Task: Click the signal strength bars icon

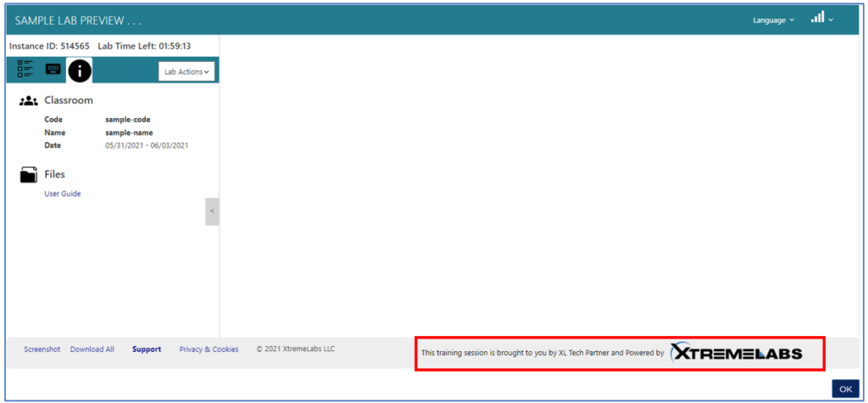Action: (818, 18)
